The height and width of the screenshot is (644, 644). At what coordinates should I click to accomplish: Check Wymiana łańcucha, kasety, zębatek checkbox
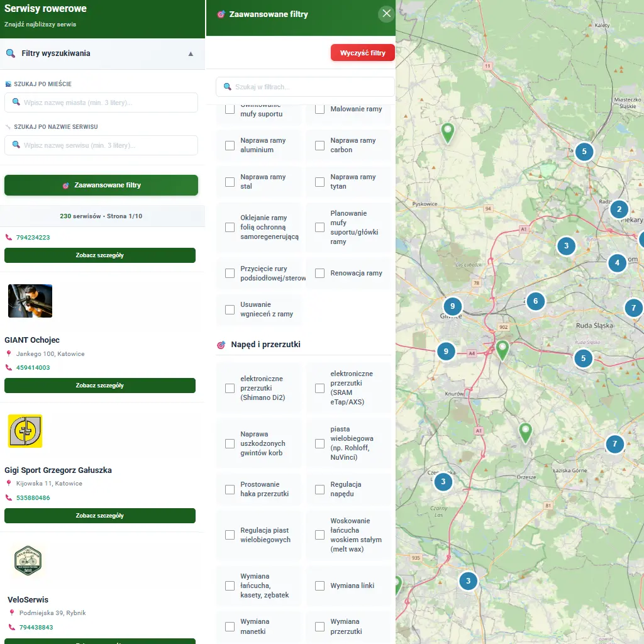230,586
